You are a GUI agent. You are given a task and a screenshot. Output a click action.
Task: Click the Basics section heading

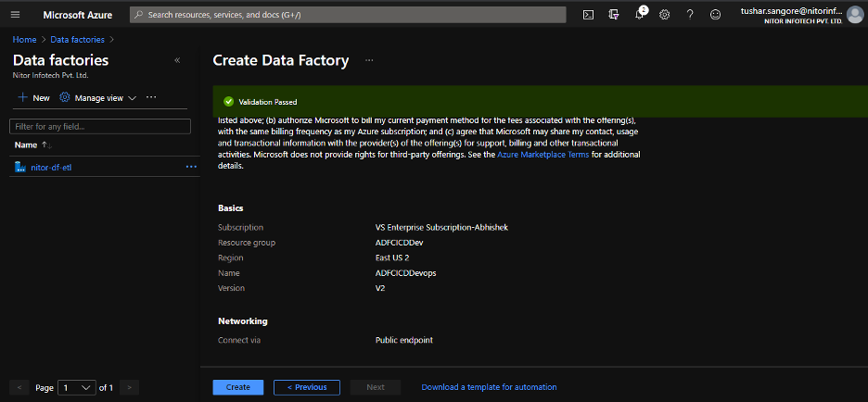tap(231, 208)
